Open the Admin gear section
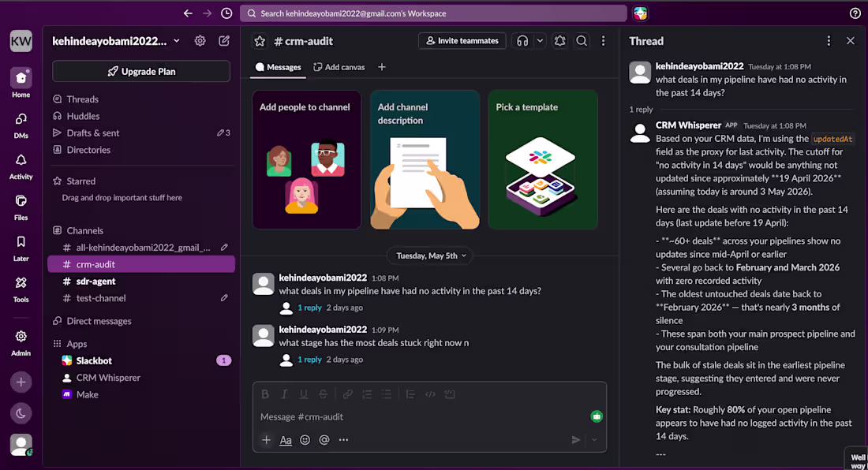The width and height of the screenshot is (868, 470). tap(21, 343)
